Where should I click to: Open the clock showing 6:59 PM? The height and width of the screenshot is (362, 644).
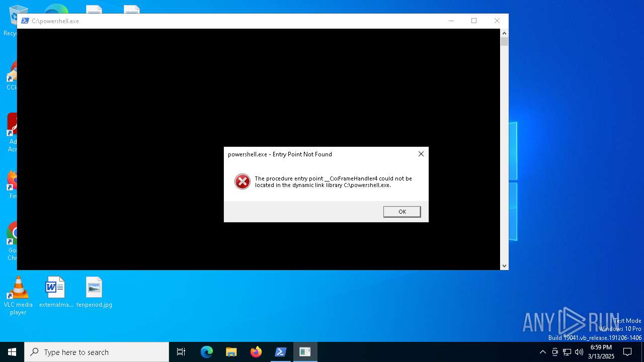tap(601, 352)
